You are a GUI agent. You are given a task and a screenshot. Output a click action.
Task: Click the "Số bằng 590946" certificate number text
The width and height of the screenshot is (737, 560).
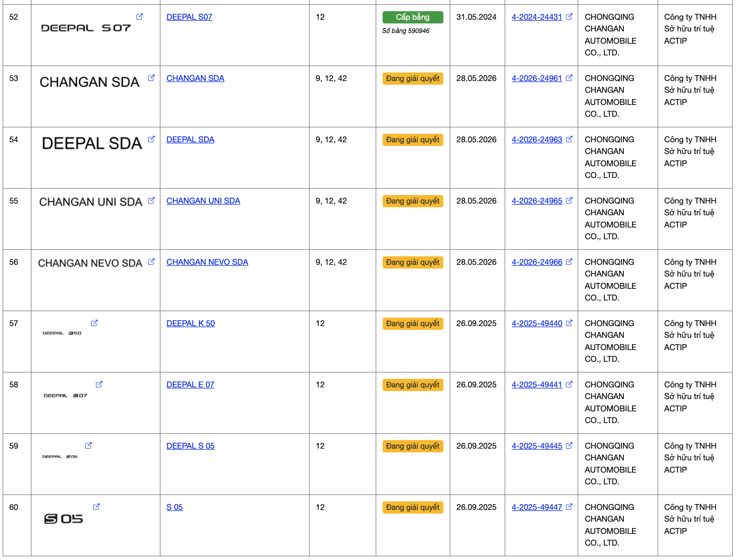406,31
